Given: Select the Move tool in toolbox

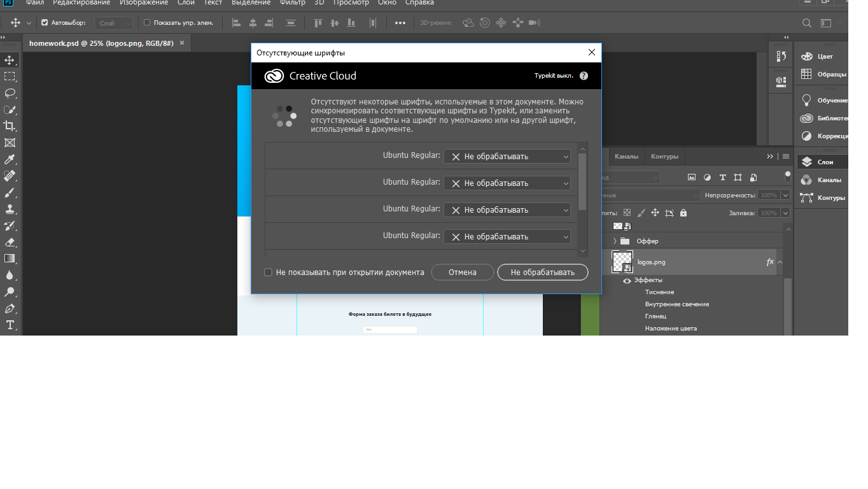Looking at the screenshot, I should pos(10,60).
